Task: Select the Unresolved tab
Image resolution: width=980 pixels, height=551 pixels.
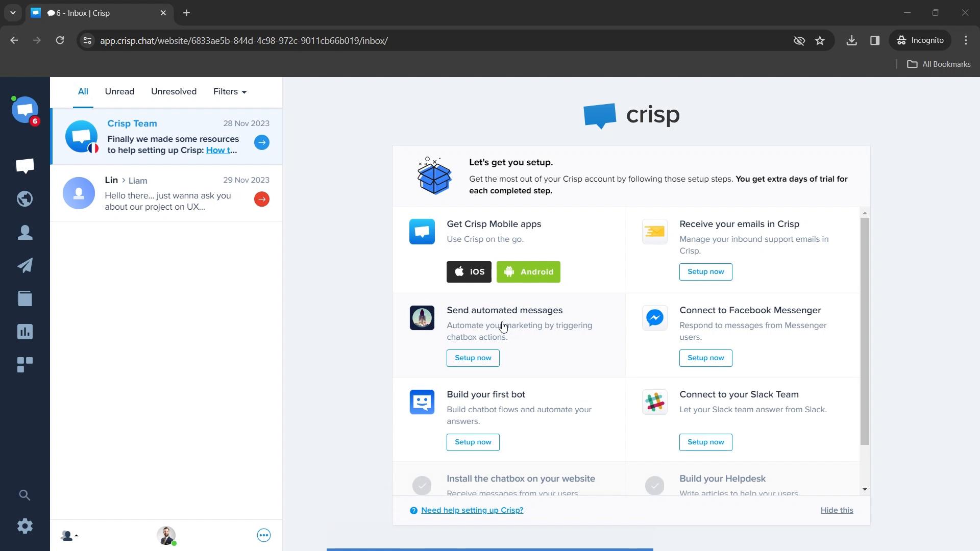Action: click(174, 91)
